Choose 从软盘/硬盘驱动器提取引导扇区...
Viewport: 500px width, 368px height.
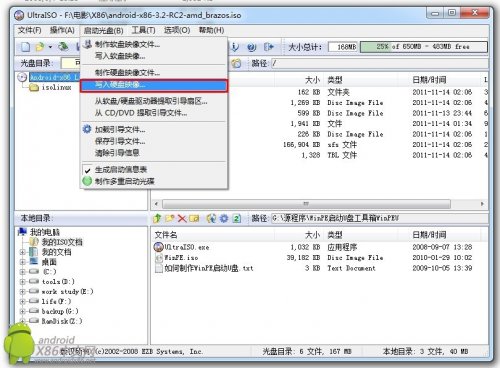[154, 101]
